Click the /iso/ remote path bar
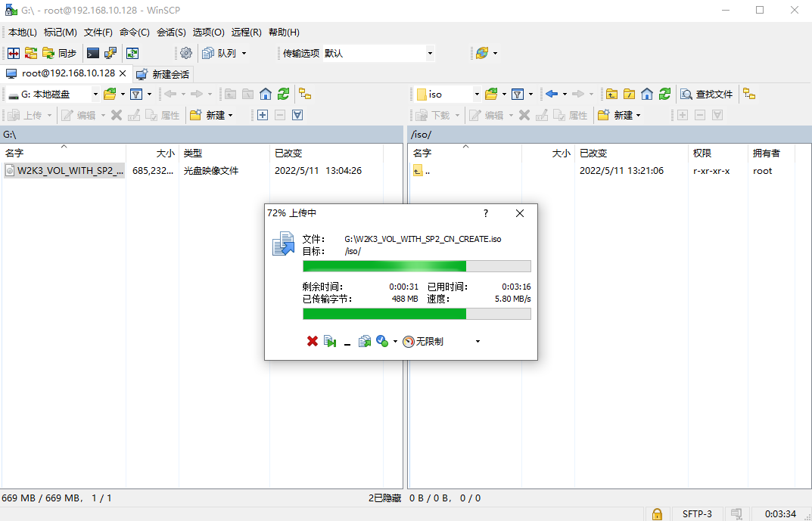812x521 pixels. coord(609,135)
